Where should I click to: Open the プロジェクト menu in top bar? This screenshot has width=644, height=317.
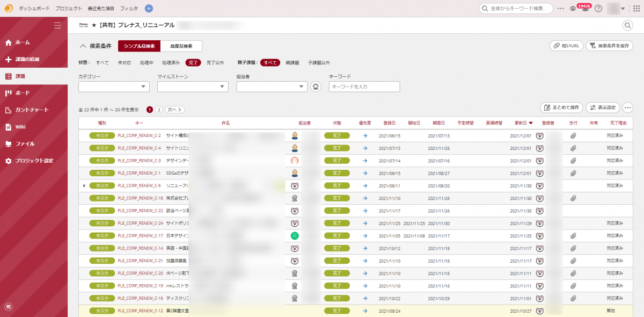click(69, 9)
